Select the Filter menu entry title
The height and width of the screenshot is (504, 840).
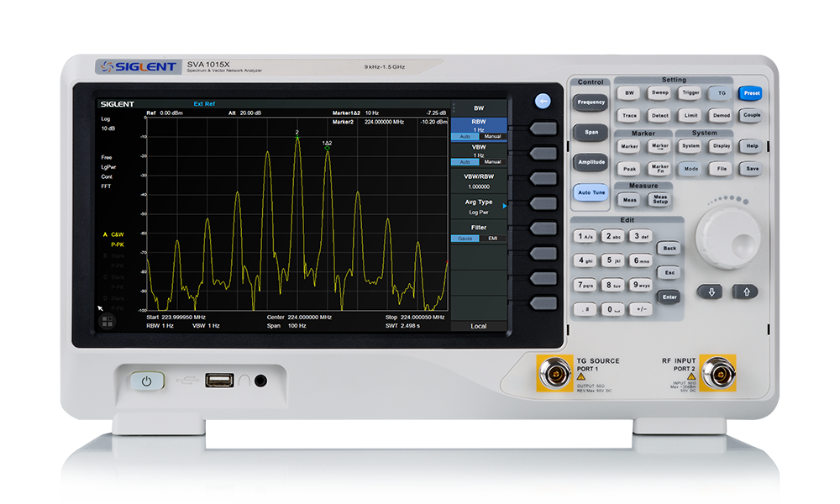[479, 228]
